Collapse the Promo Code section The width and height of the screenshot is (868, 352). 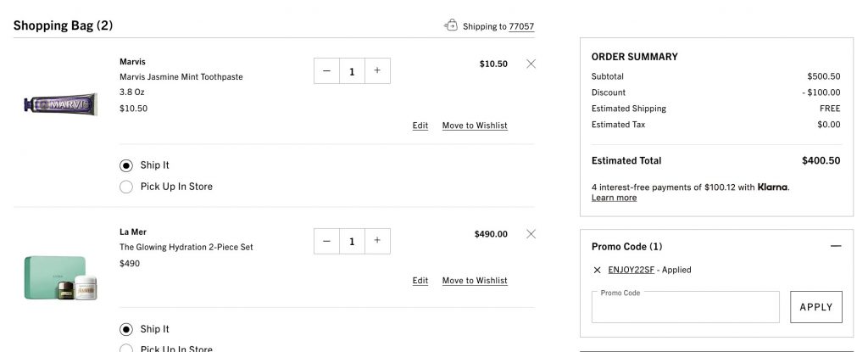(x=836, y=246)
